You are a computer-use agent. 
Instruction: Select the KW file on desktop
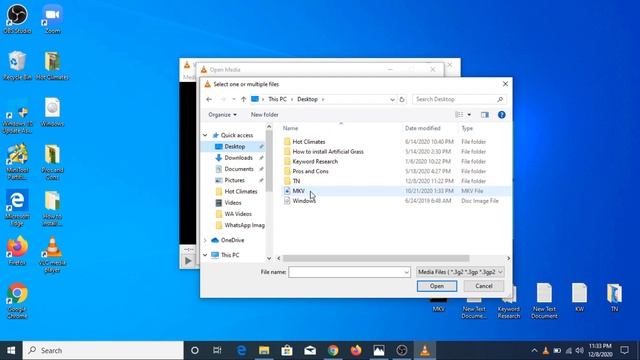579,297
